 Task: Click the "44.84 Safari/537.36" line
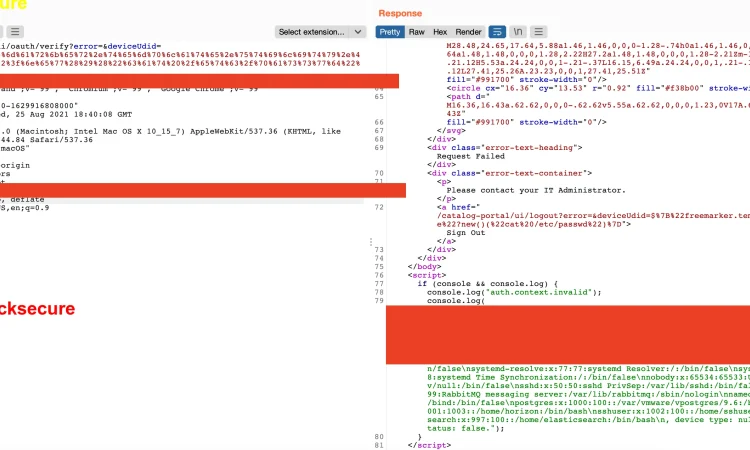click(46, 140)
